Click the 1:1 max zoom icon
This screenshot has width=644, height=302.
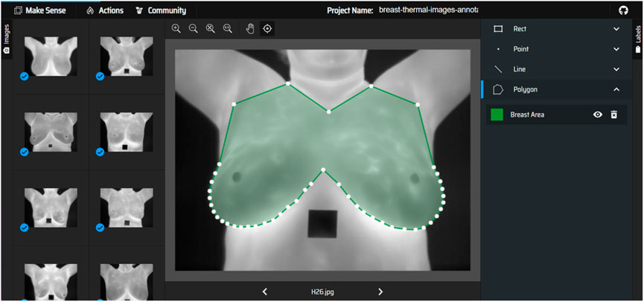228,28
